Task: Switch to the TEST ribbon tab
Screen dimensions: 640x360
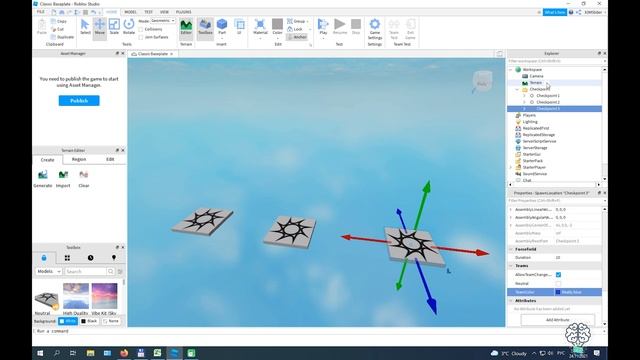Action: [149, 12]
